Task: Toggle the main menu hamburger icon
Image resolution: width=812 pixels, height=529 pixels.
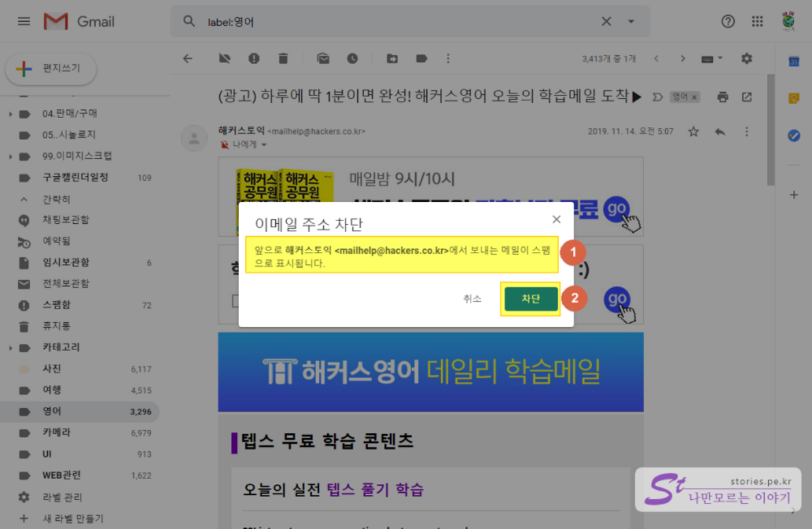Action: (x=24, y=22)
